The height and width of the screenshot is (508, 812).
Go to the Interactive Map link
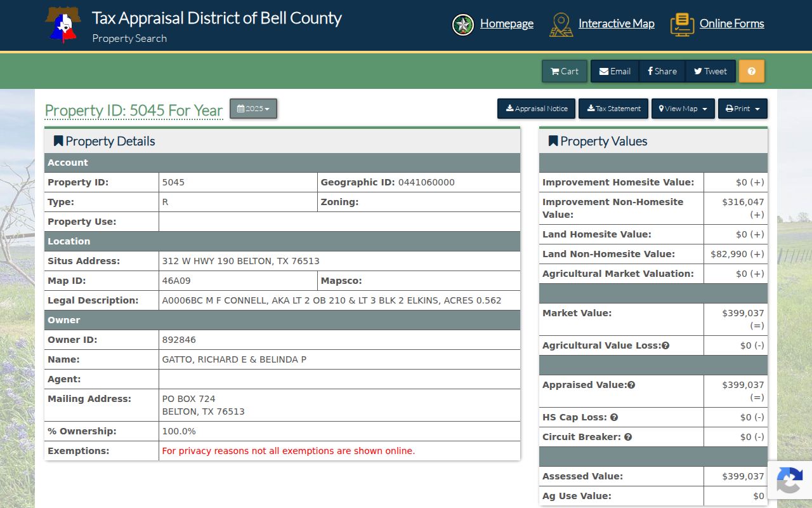pyautogui.click(x=617, y=23)
